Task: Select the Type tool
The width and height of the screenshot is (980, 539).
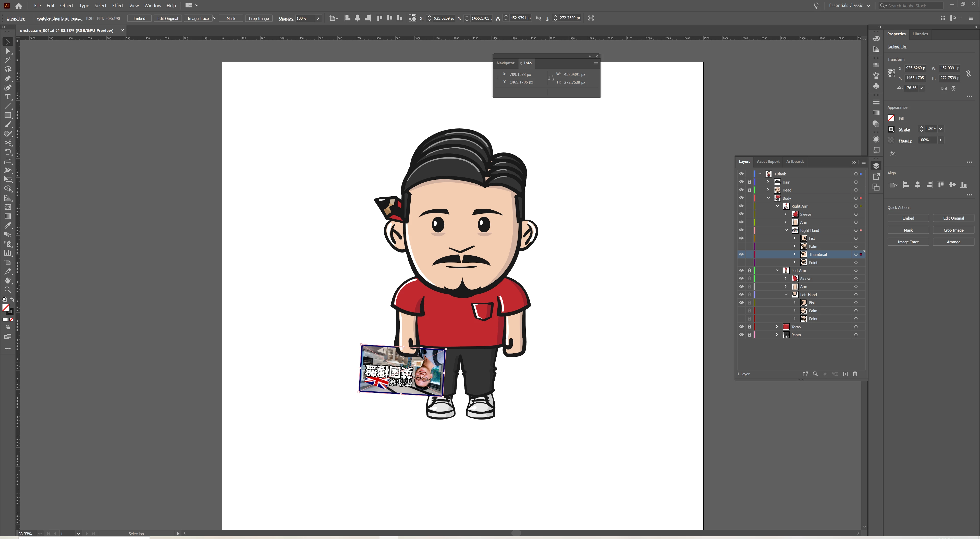Action: [x=8, y=97]
